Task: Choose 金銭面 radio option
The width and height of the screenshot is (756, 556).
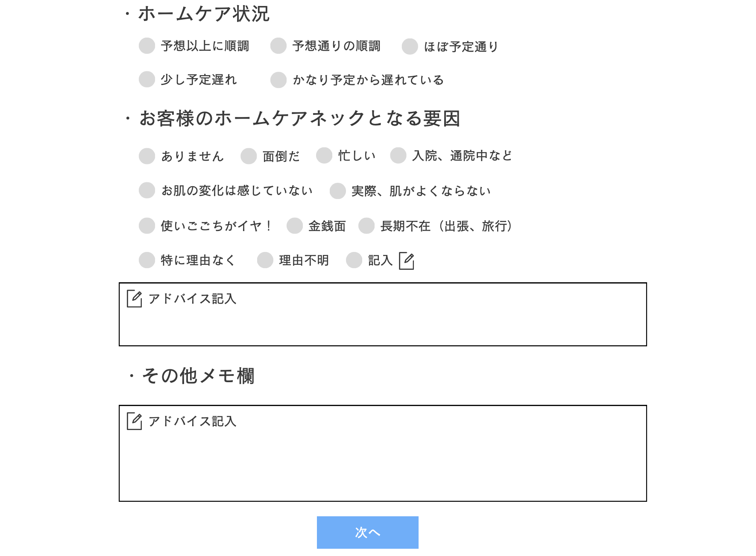Action: pos(295,226)
